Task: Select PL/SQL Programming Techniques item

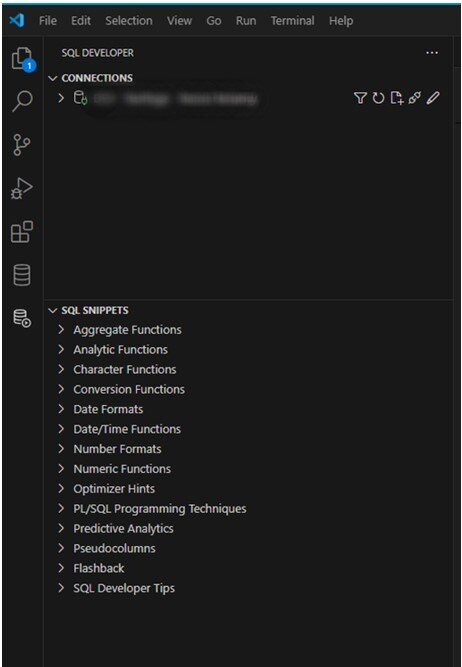Action: 160,509
